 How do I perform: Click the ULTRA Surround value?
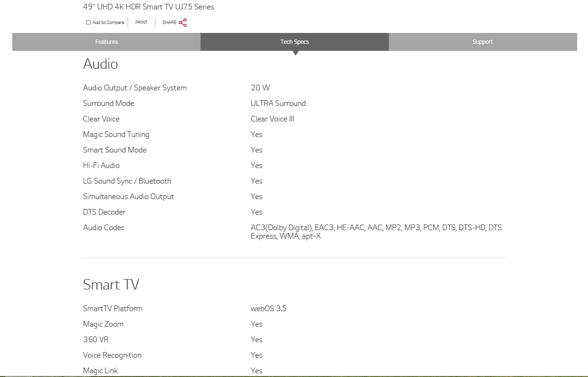[278, 104]
